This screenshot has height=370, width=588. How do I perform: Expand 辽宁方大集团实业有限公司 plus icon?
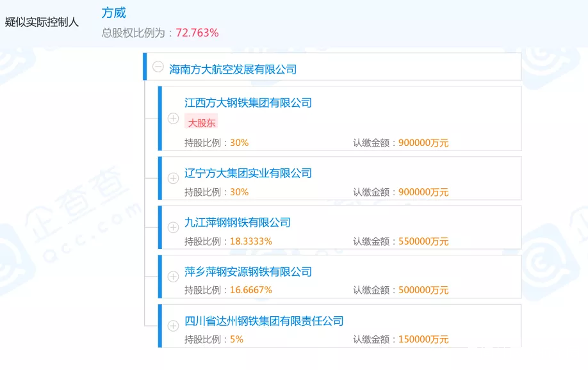pos(173,178)
